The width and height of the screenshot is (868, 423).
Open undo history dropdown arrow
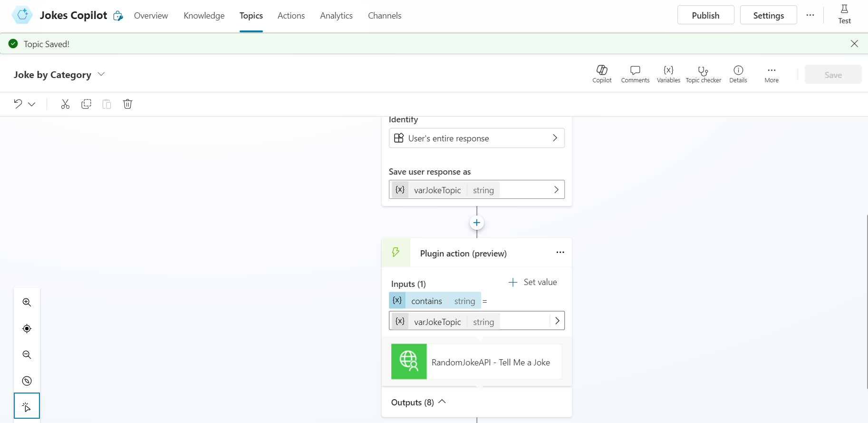(x=32, y=104)
